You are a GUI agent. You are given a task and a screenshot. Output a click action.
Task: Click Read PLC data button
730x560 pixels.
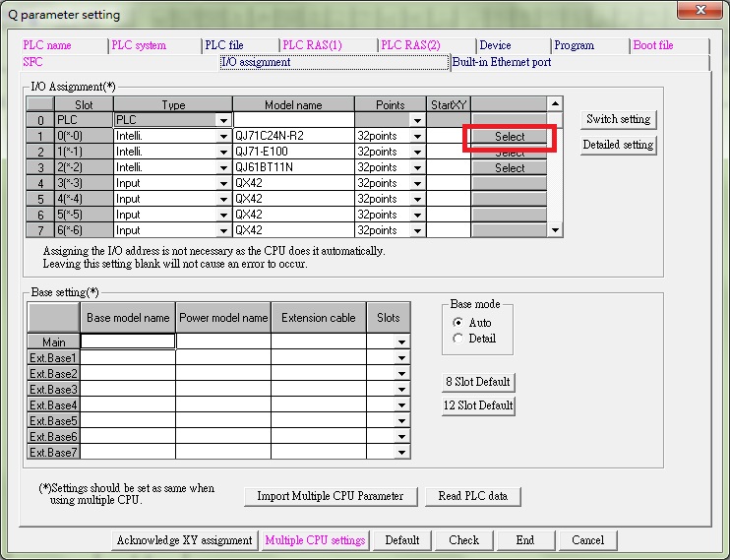point(473,496)
